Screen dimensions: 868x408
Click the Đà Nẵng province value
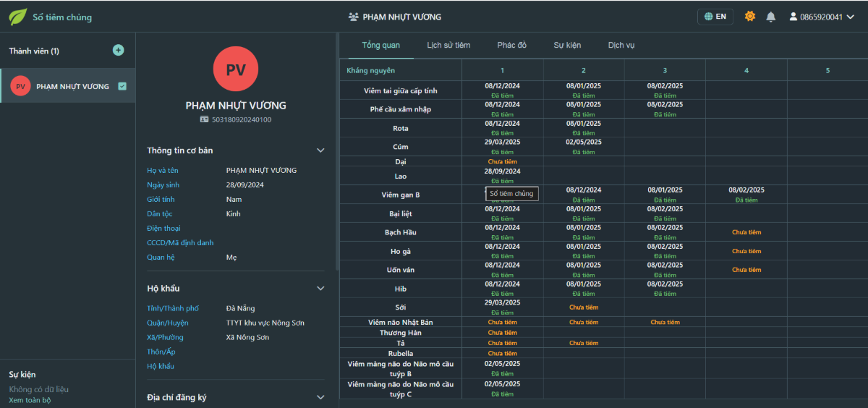[240, 308]
